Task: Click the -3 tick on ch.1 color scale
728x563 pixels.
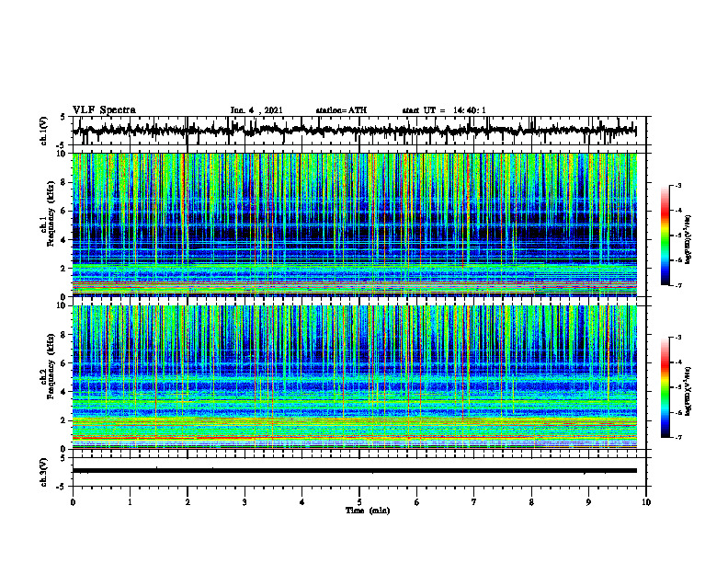Action: click(x=677, y=185)
